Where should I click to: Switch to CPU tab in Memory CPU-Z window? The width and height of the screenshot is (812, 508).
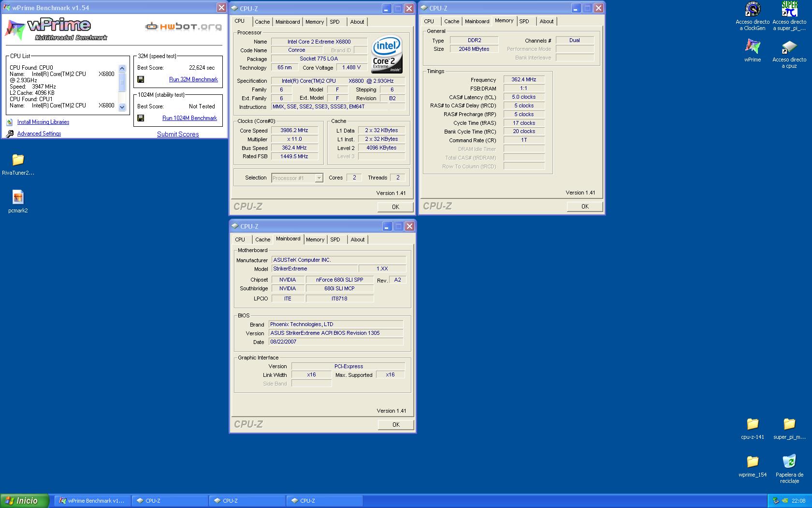429,21
